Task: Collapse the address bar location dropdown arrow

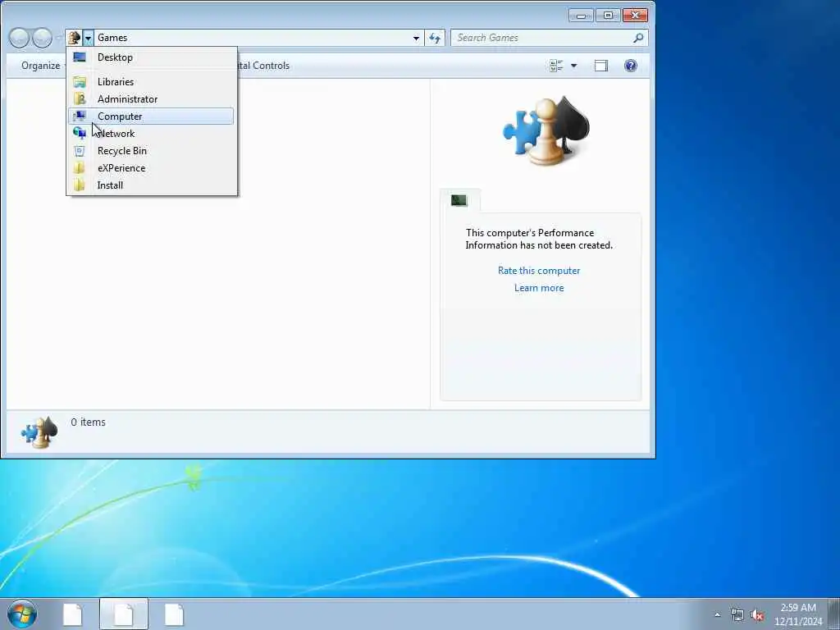Action: (88, 38)
